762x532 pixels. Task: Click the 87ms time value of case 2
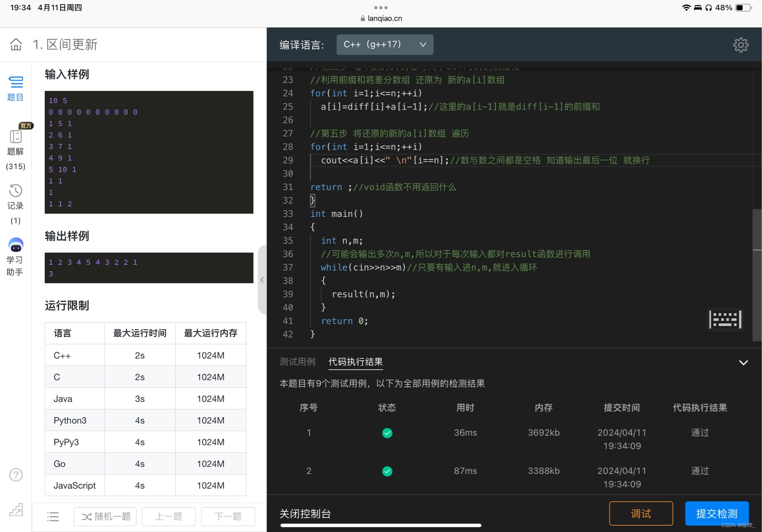point(465,471)
